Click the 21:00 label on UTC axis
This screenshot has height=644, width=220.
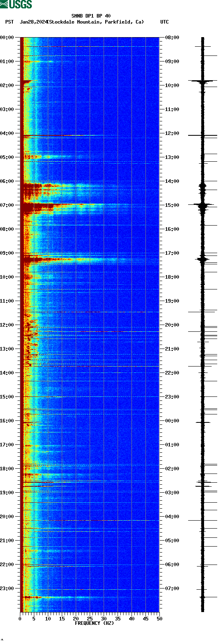coord(172,349)
